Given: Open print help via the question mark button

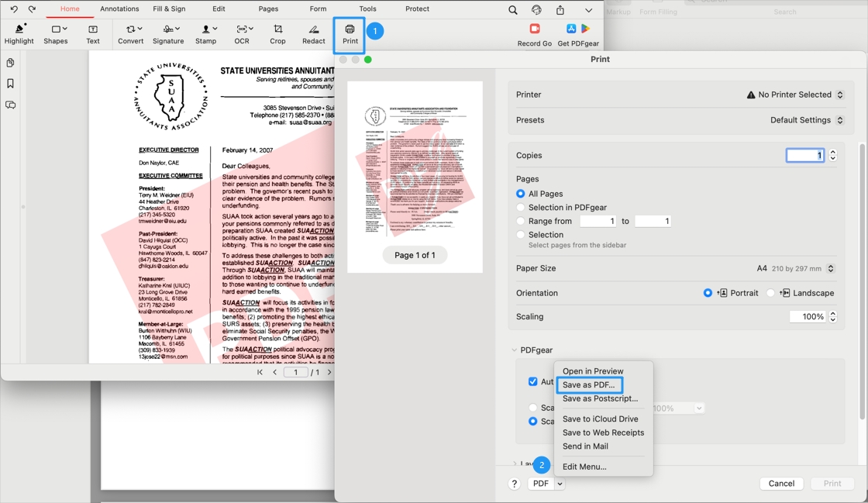Looking at the screenshot, I should (x=514, y=483).
